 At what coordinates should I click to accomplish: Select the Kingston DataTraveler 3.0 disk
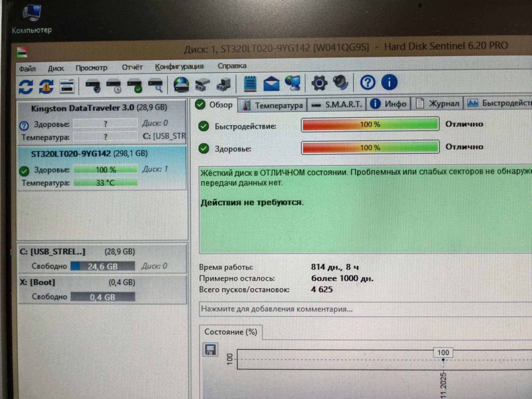pyautogui.click(x=102, y=122)
